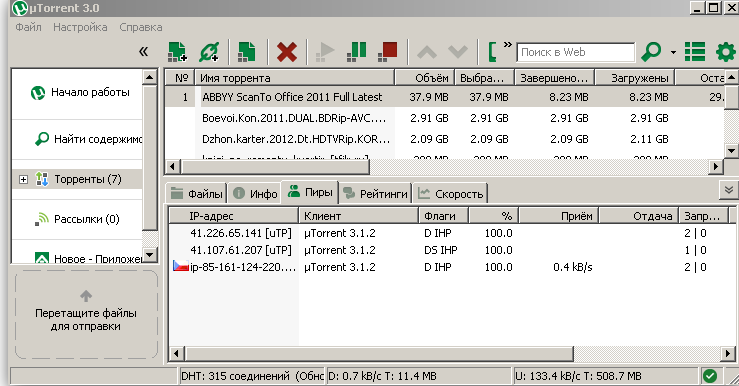Click the DHT: 315 соединений status
This screenshot has height=386, width=739.
[x=252, y=376]
